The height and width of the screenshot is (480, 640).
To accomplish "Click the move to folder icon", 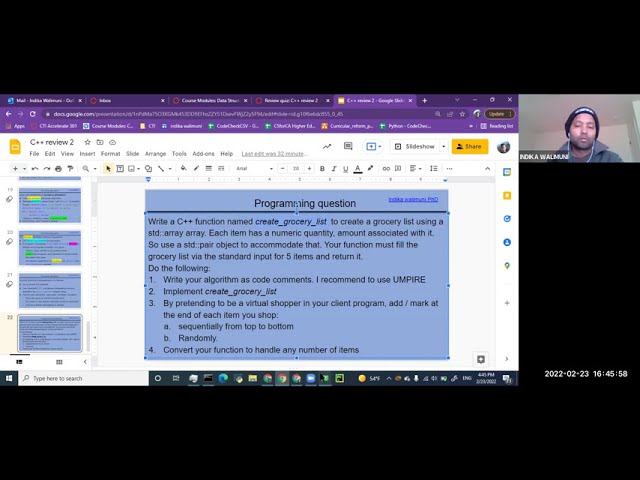I will (100, 142).
